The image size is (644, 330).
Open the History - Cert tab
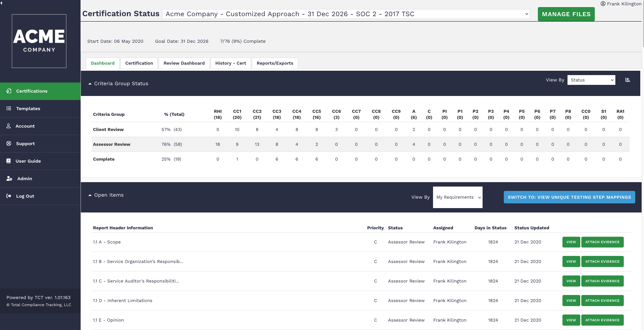(x=231, y=63)
